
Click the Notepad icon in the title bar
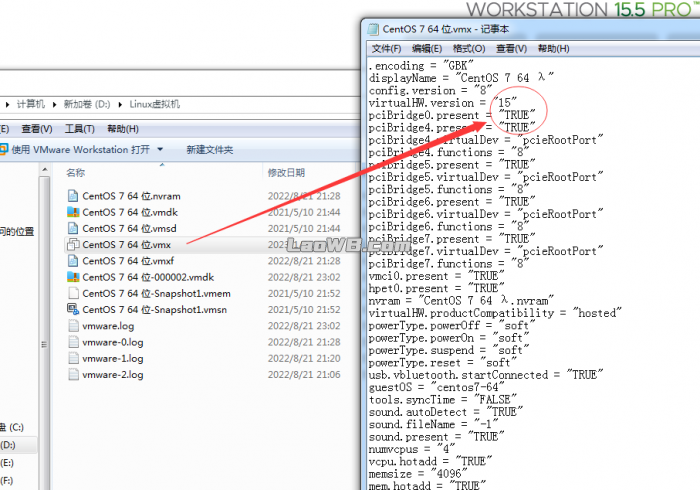click(372, 29)
